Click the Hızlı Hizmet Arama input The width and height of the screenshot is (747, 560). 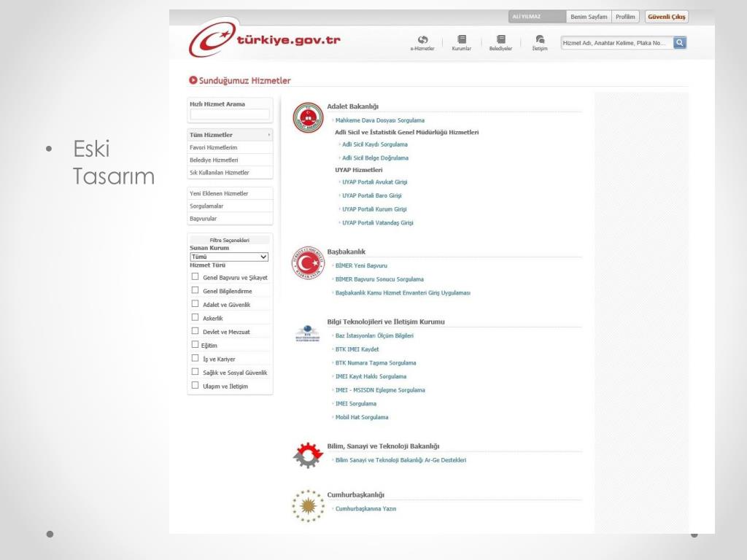tap(230, 114)
